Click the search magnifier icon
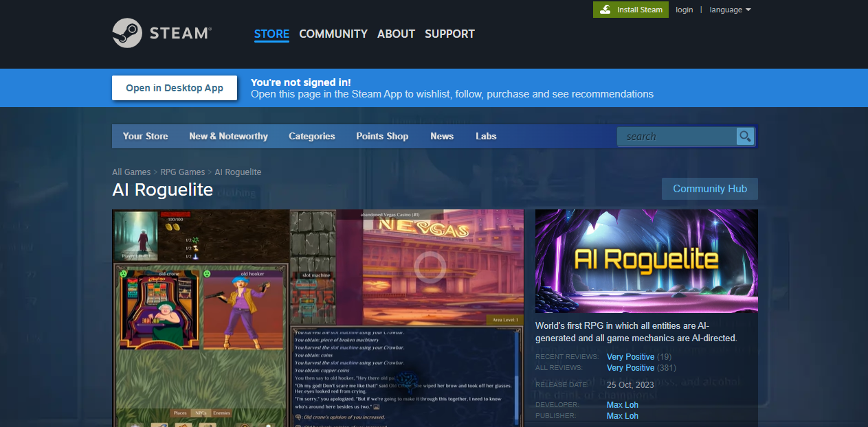Screen dimensions: 868x427 (x=745, y=137)
